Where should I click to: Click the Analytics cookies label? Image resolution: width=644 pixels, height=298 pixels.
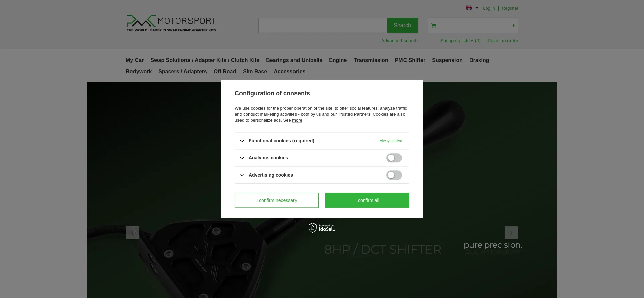268,158
